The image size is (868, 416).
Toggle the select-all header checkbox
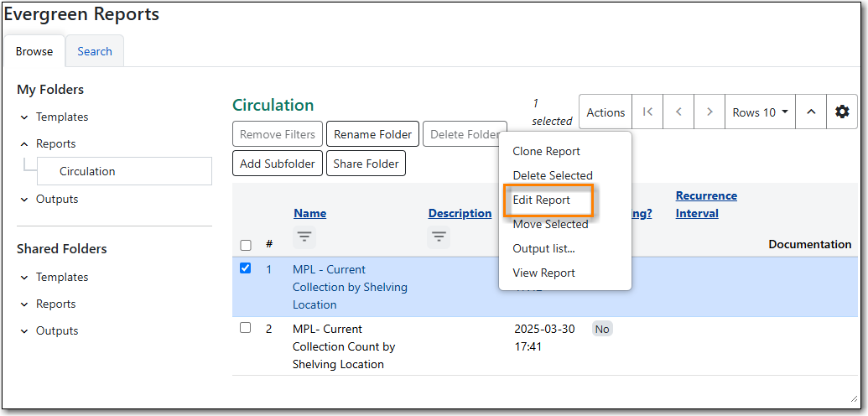click(x=246, y=246)
